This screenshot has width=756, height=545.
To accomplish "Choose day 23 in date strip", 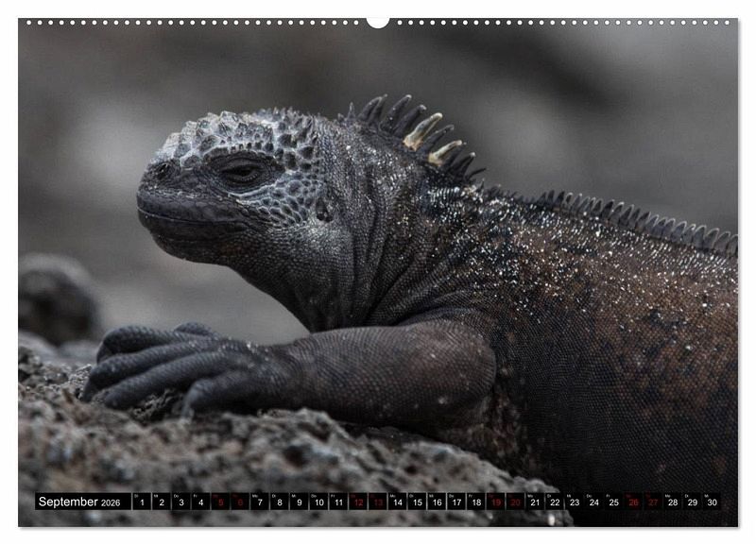I will [575, 502].
